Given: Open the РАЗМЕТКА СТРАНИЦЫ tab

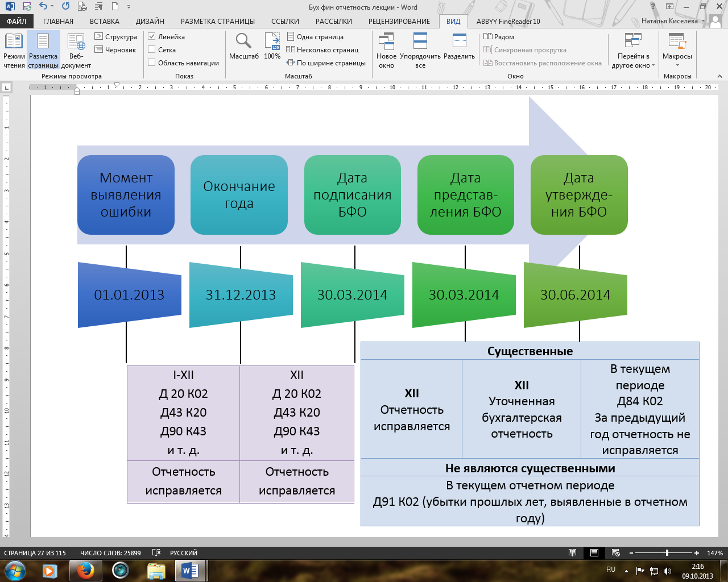Looking at the screenshot, I should (x=218, y=21).
